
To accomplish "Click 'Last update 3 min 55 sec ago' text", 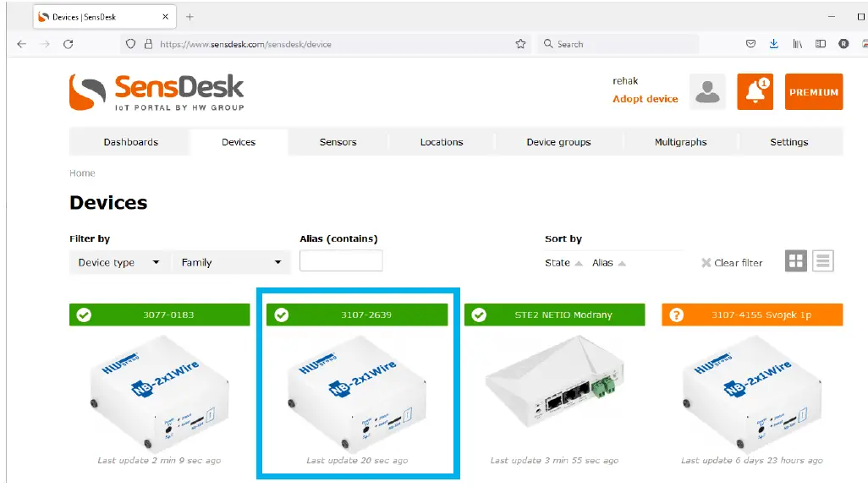I will coord(555,460).
